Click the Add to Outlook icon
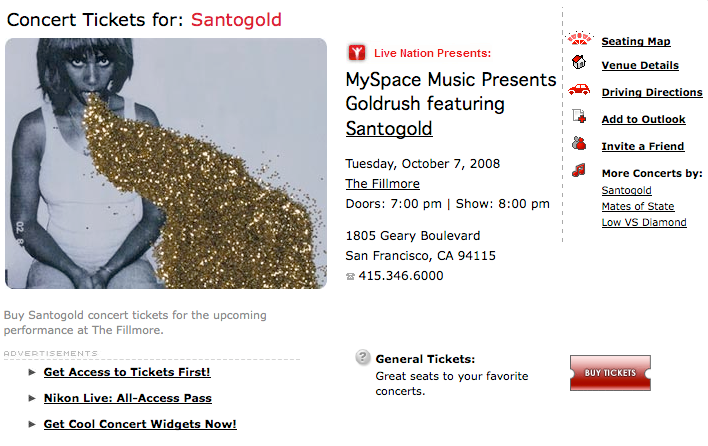This screenshot has height=446, width=708. click(578, 117)
